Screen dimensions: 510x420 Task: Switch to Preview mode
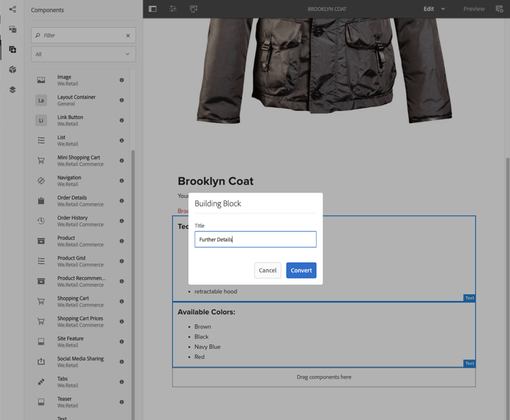coord(473,9)
